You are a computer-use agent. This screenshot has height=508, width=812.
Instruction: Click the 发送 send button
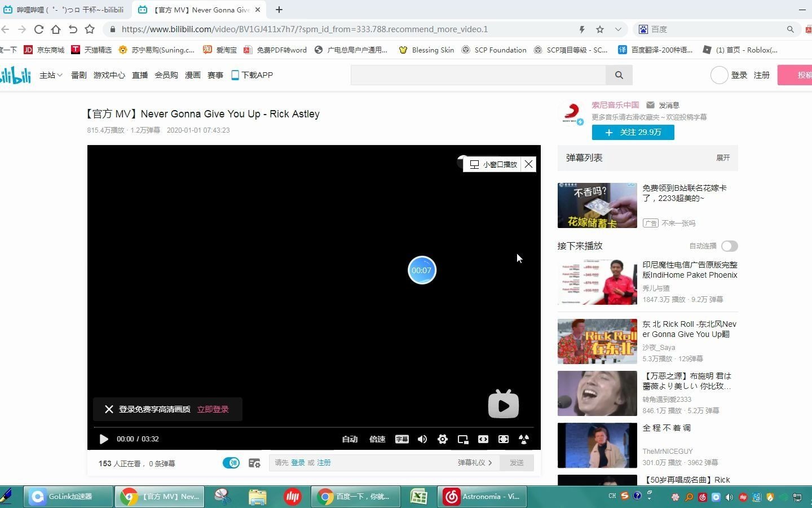tap(517, 463)
